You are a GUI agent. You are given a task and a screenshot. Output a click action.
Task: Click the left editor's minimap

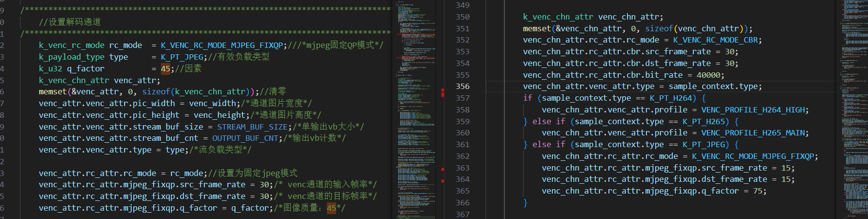pos(416,98)
